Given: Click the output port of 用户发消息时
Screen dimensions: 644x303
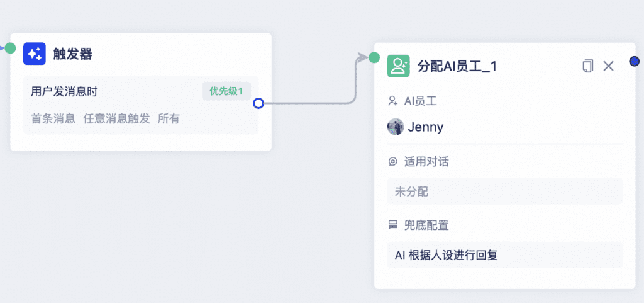Looking at the screenshot, I should pyautogui.click(x=258, y=103).
